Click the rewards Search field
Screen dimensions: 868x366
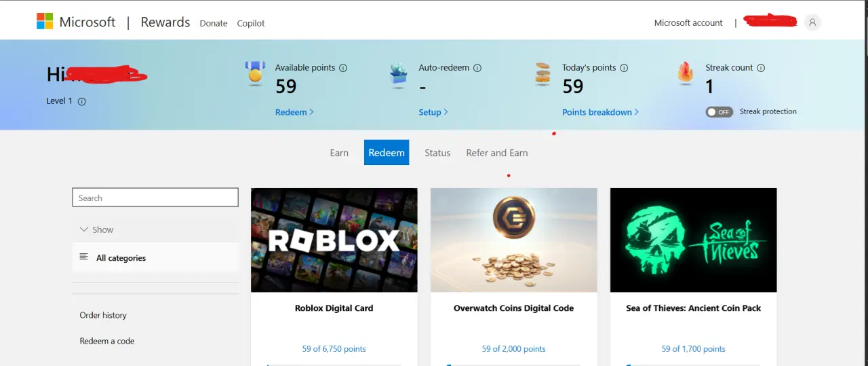155,198
